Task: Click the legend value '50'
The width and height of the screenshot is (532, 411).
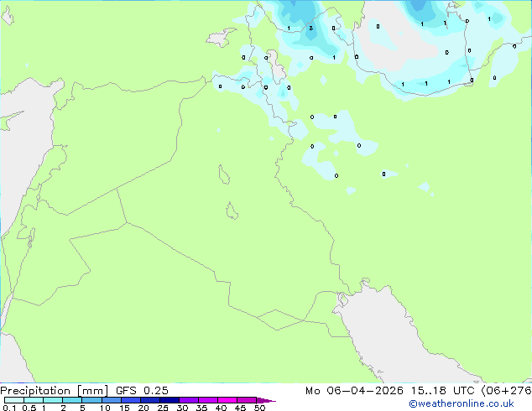Action: coord(259,408)
